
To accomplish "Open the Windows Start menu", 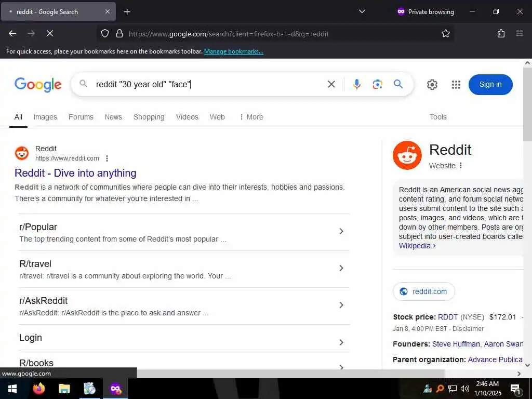I will (12, 389).
